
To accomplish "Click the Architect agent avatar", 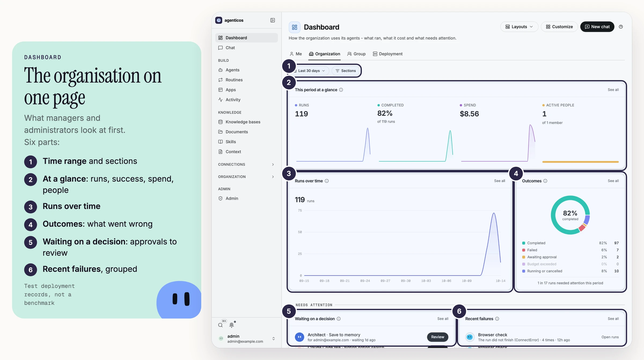I will click(x=299, y=337).
